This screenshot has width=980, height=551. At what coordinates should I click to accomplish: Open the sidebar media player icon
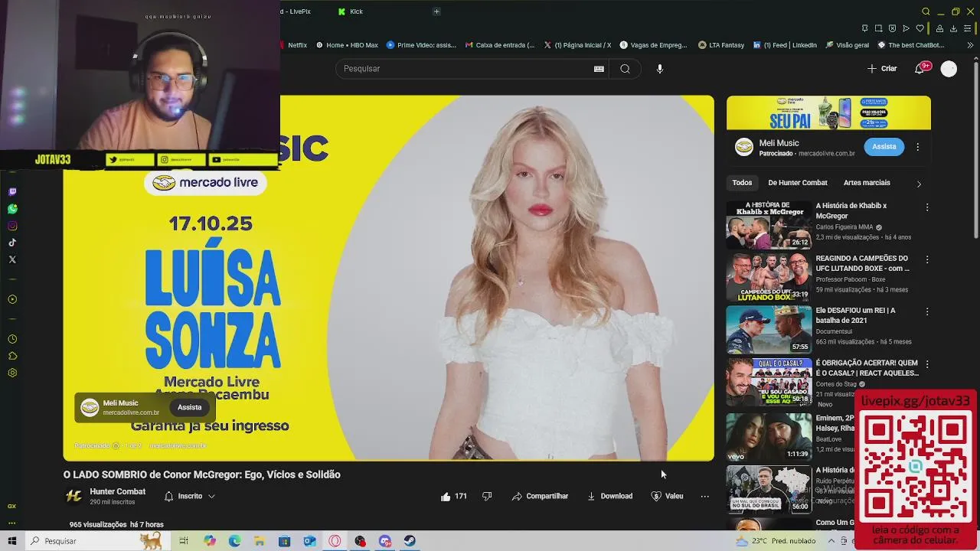click(12, 299)
